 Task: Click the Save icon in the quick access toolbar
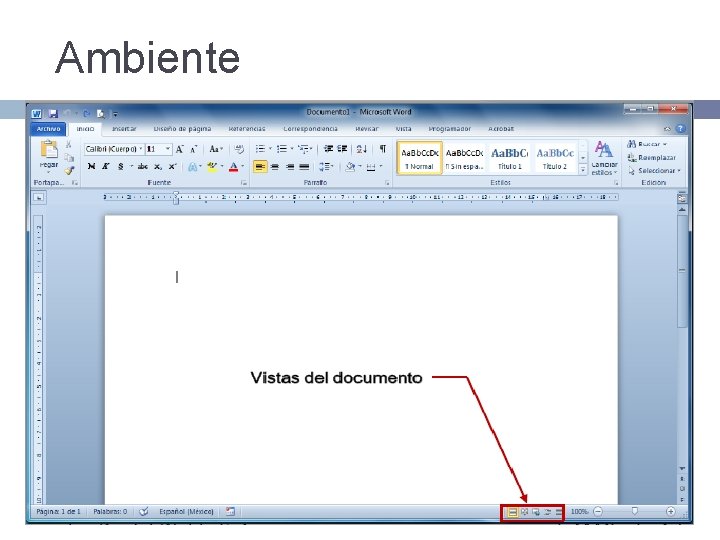[53, 113]
